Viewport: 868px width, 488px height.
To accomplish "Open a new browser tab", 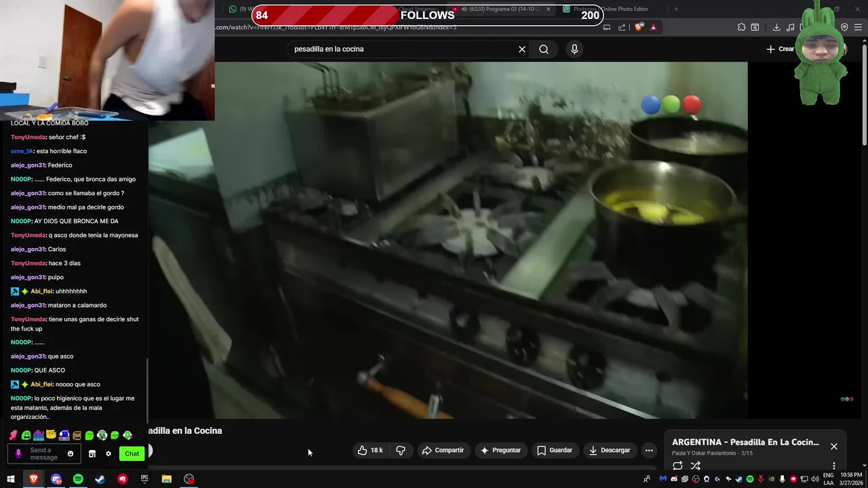I will [x=676, y=9].
